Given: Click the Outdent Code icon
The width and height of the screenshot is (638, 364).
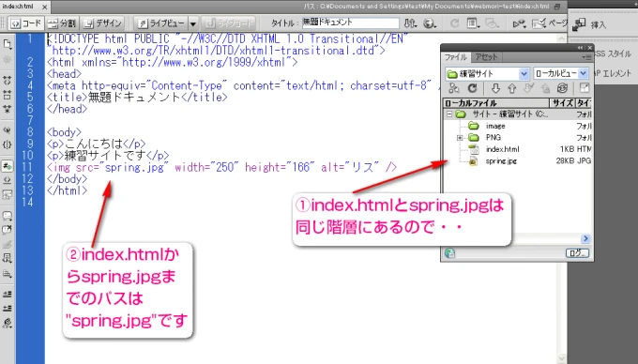Looking at the screenshot, I should coord(8,308).
